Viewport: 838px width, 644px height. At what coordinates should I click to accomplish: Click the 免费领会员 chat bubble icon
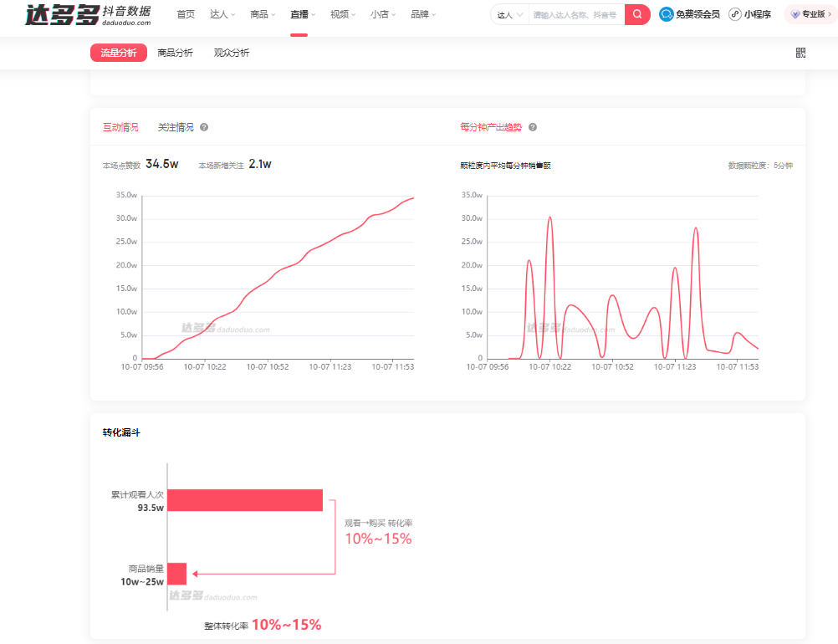pos(667,14)
